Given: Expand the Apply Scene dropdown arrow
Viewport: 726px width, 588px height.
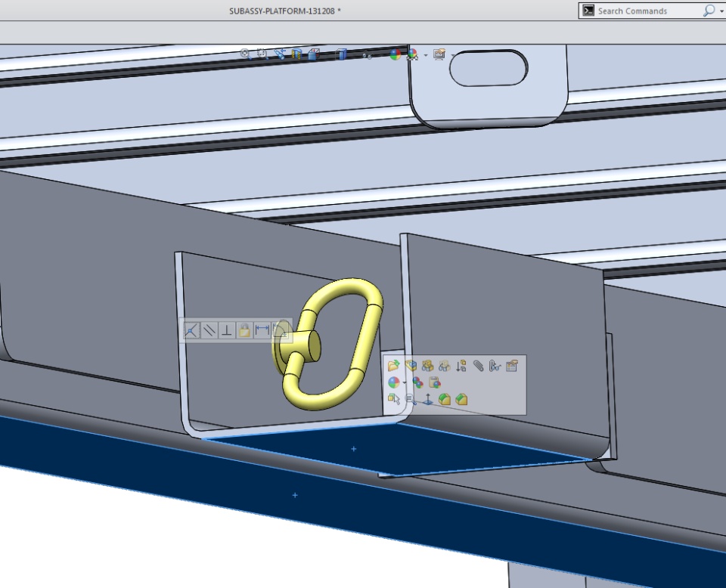Looking at the screenshot, I should tap(426, 55).
